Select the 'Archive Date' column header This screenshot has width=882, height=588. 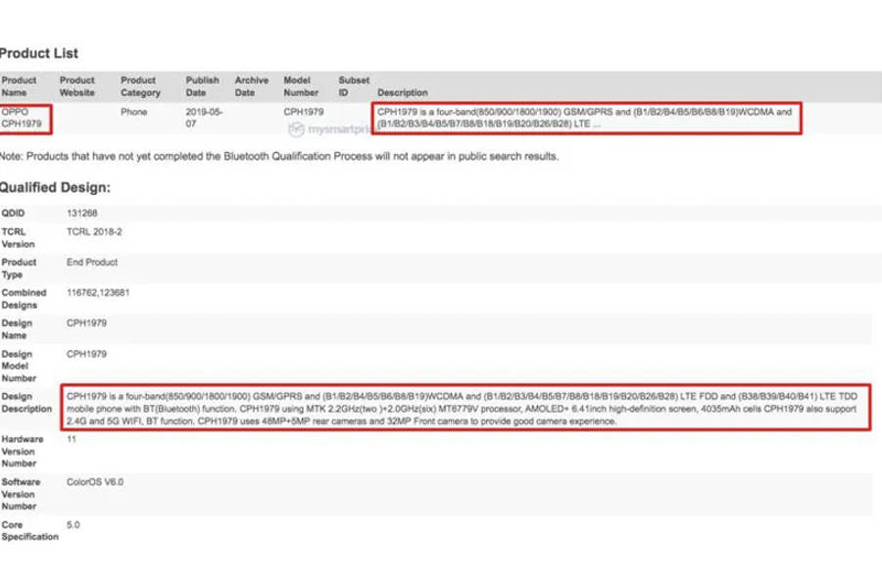(251, 86)
